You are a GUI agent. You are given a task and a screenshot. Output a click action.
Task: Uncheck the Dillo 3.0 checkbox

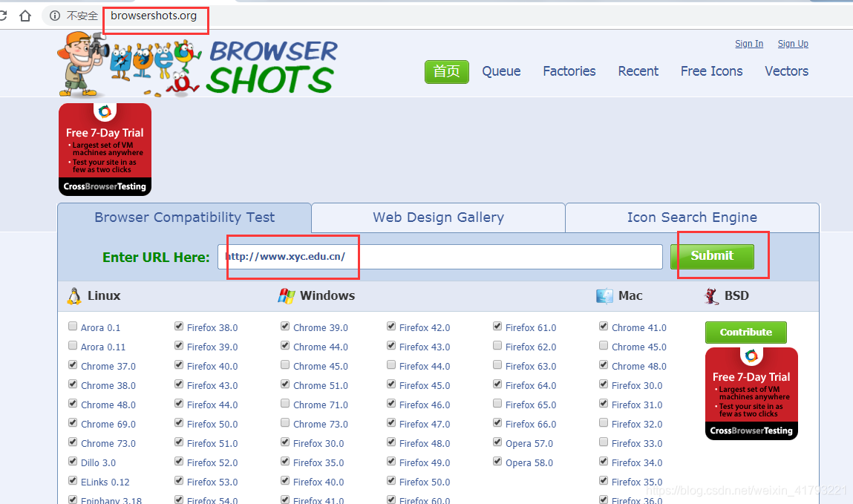(x=73, y=461)
